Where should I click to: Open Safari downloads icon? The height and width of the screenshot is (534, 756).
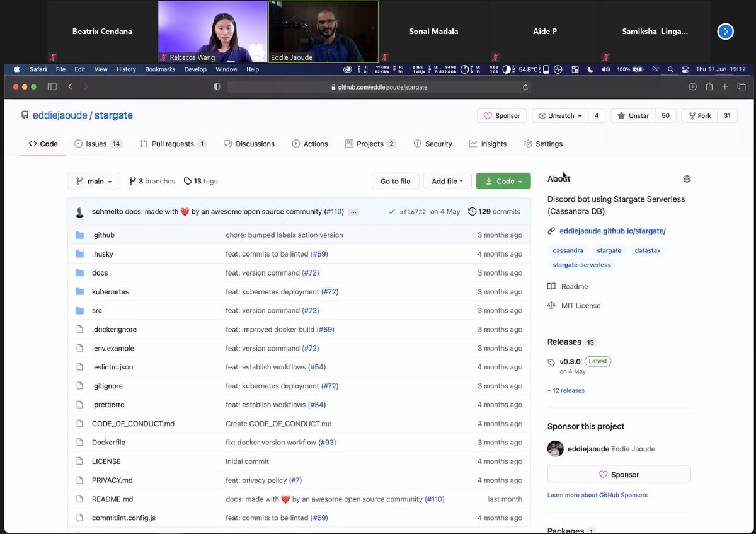(692, 86)
